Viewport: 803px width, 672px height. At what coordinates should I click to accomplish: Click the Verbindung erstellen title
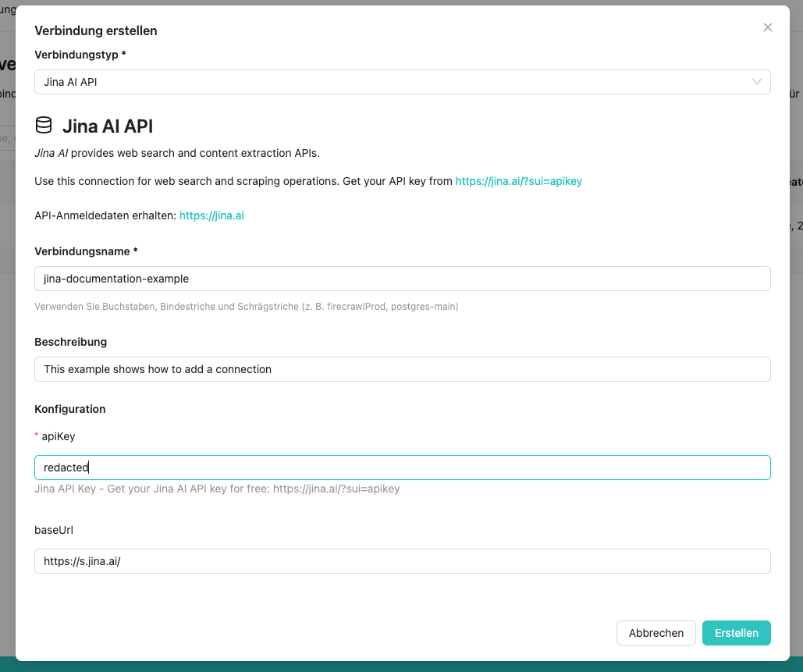point(96,30)
